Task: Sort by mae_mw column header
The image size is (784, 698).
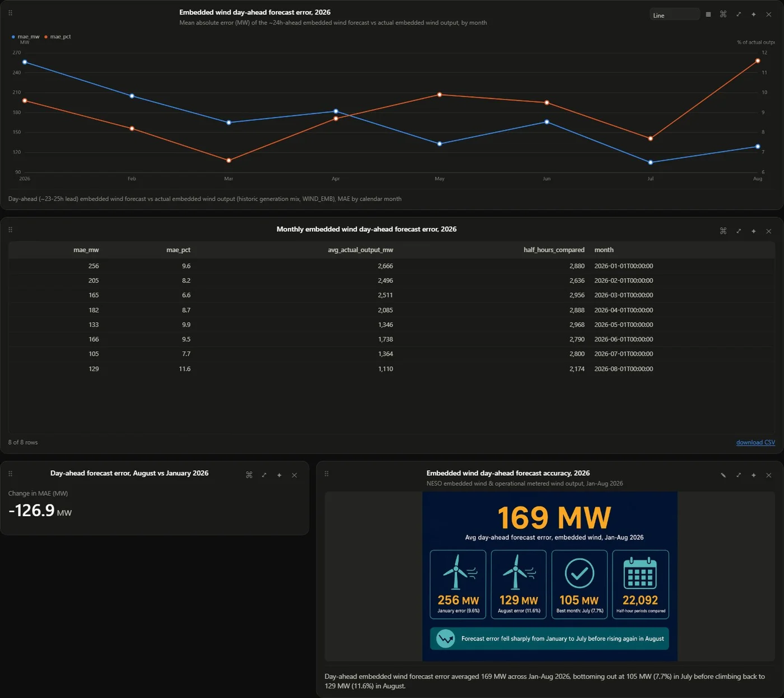Action: tap(86, 250)
